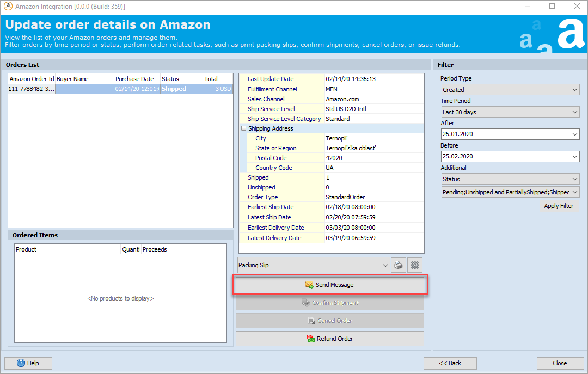Open the Period Type dropdown showing Created
Image resolution: width=588 pixels, height=374 pixels.
[x=510, y=90]
